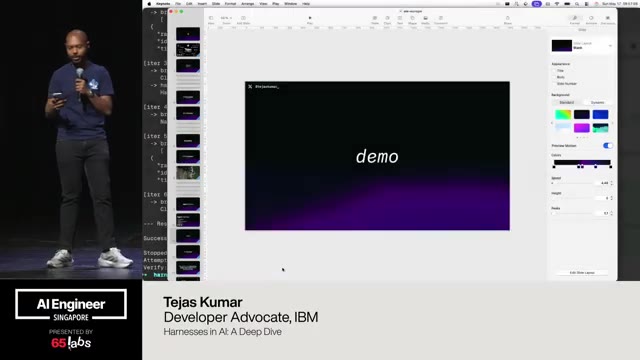Screen dimensions: 640x360
Task: Open the Edit menu
Action: click(189, 4)
